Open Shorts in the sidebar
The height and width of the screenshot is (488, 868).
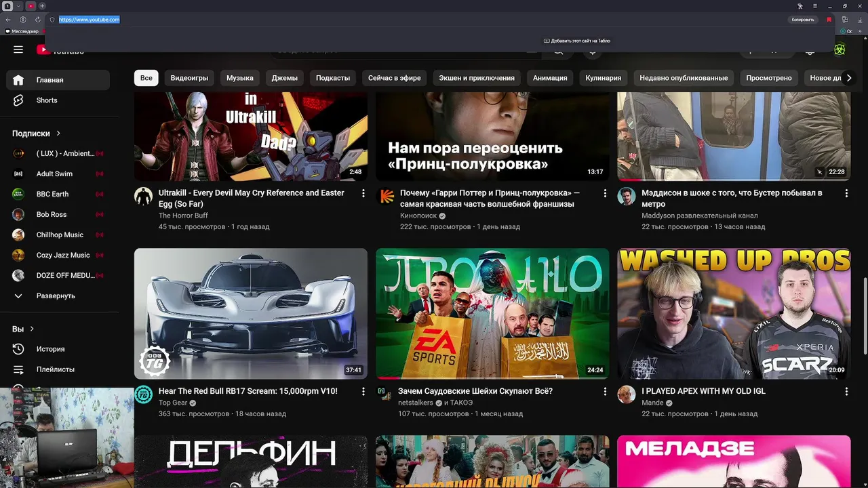(x=58, y=100)
